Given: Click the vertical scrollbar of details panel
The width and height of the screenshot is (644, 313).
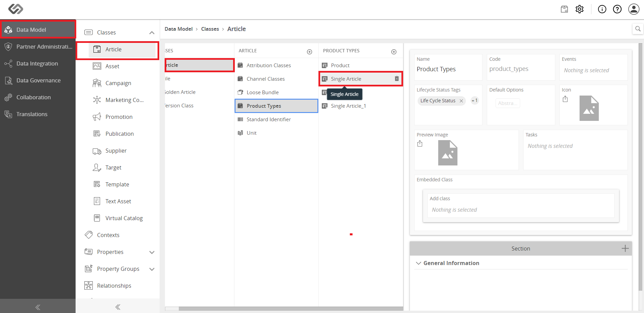Looking at the screenshot, I should click(x=641, y=167).
